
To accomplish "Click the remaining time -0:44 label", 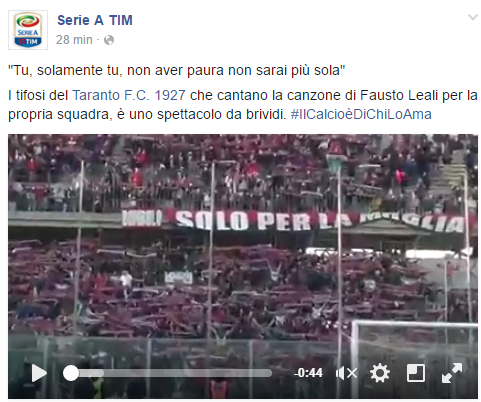I will click(x=308, y=373).
